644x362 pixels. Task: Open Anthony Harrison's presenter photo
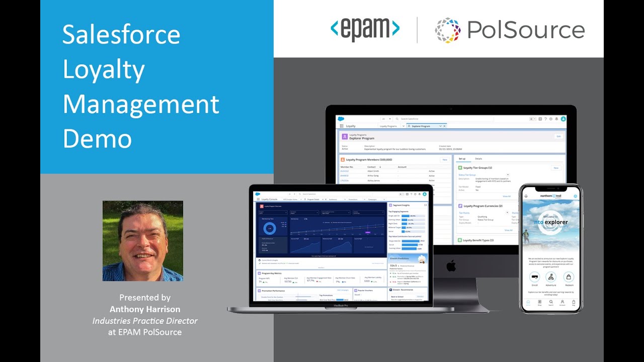pyautogui.click(x=143, y=241)
